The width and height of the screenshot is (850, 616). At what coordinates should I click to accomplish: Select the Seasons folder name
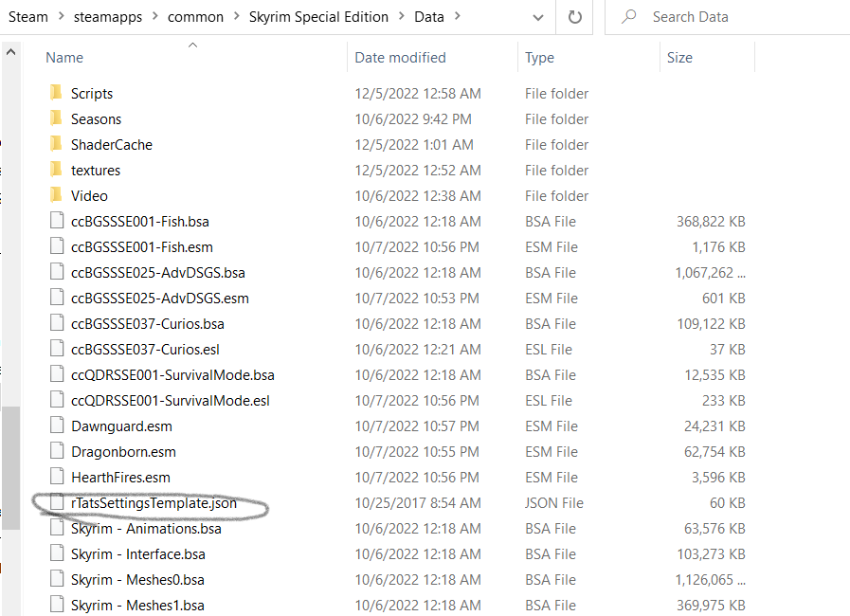pos(96,118)
